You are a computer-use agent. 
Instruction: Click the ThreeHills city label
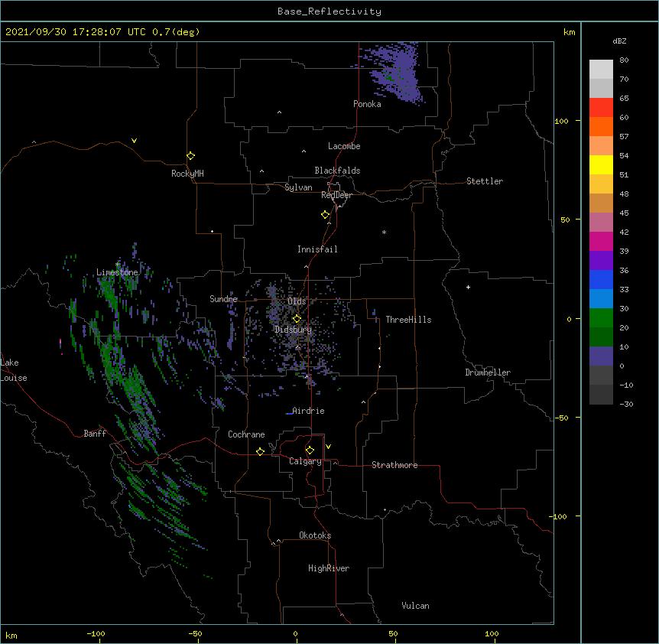click(x=408, y=320)
